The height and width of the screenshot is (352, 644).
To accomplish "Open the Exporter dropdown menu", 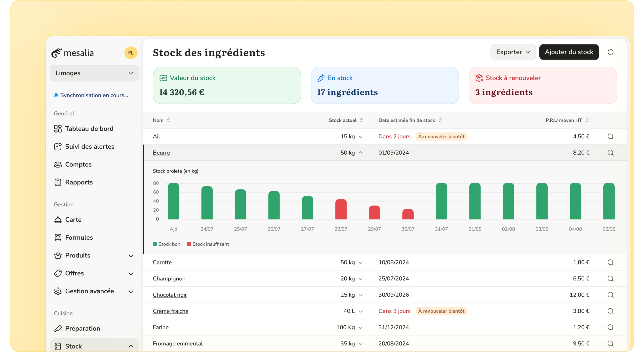I will coord(513,52).
